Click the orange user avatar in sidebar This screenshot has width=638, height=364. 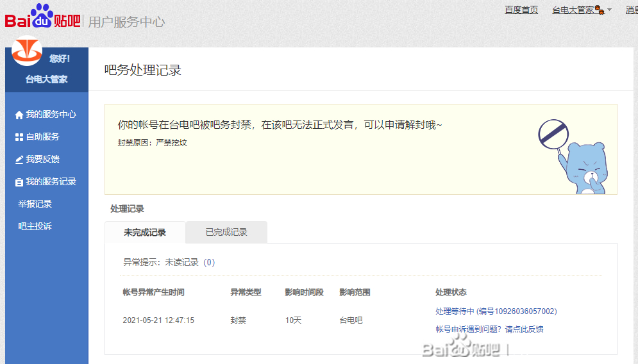pyautogui.click(x=27, y=53)
